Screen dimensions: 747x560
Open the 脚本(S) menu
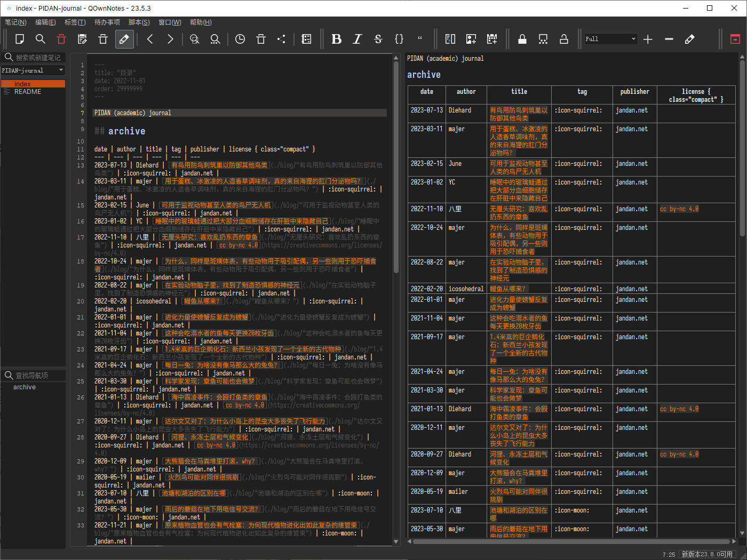pos(139,22)
